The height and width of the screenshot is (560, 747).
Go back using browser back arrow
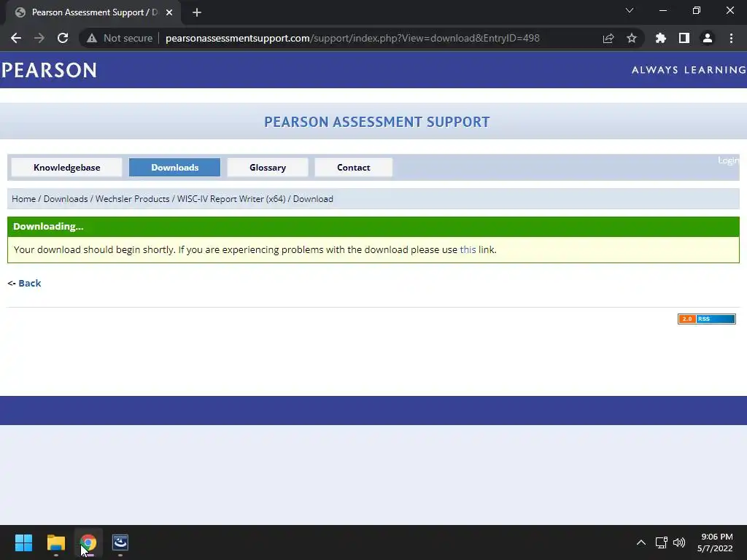pyautogui.click(x=16, y=38)
